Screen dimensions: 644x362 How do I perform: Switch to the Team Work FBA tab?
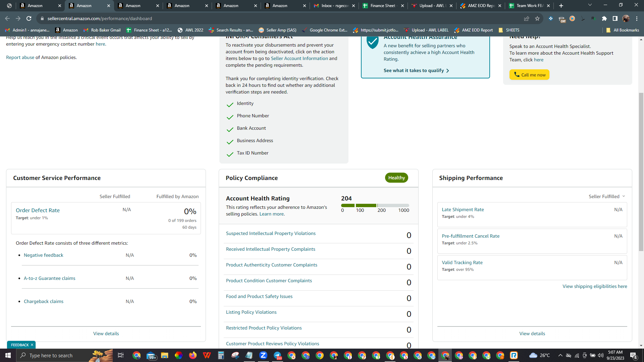529,6
